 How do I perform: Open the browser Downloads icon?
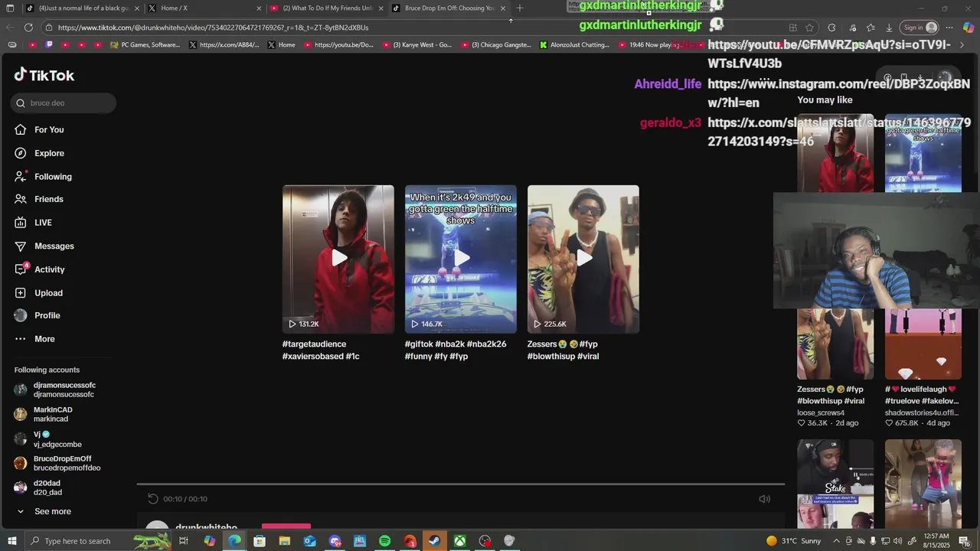889,28
